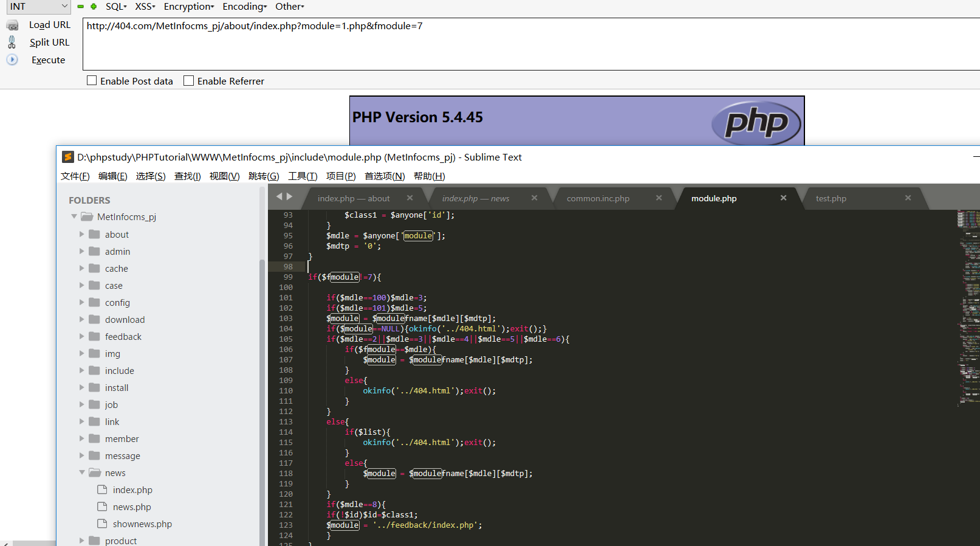The image size is (980, 546).
Task: Open the 编辑(E) menu
Action: [113, 176]
